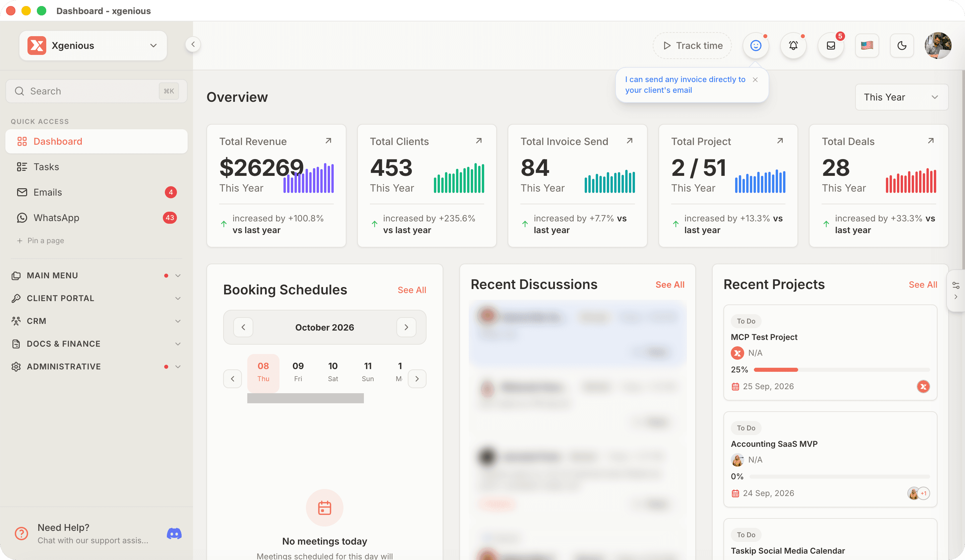Click Accounting SaaS MVP 0% progress bar
This screenshot has width=965, height=560.
(839, 477)
